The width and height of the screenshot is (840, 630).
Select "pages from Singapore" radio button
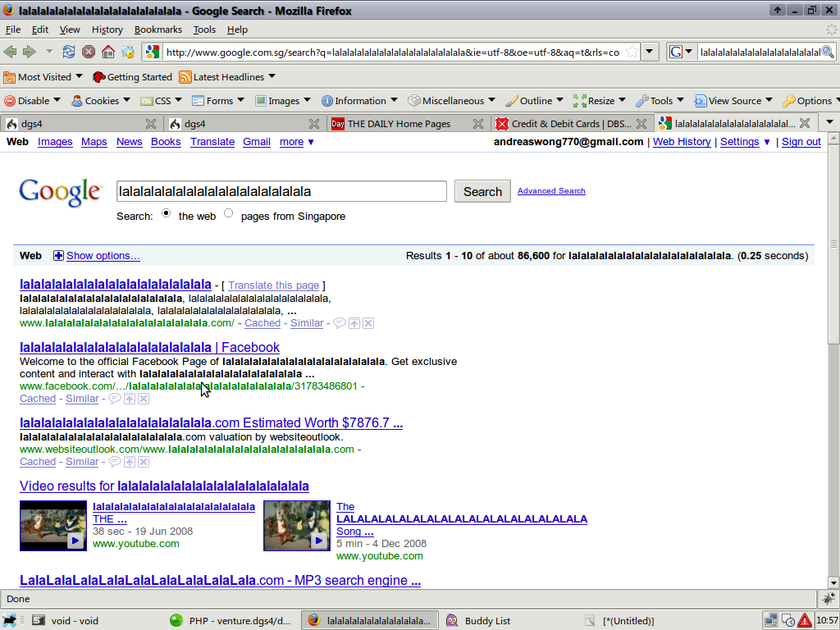228,213
